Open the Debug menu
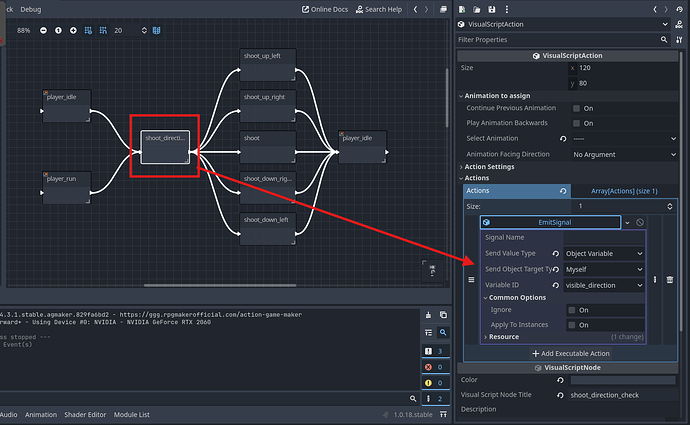The image size is (690, 425). click(x=31, y=9)
